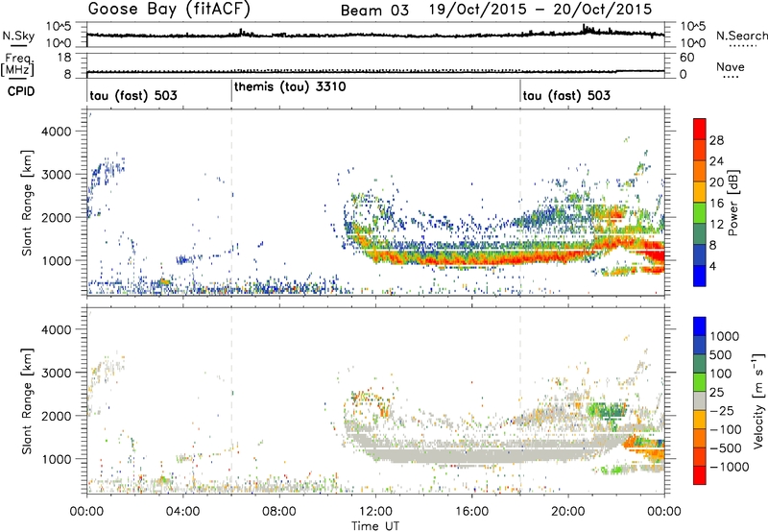Click the Power colorbar tick label '28'
This screenshot has height=532, width=768.
(716, 140)
